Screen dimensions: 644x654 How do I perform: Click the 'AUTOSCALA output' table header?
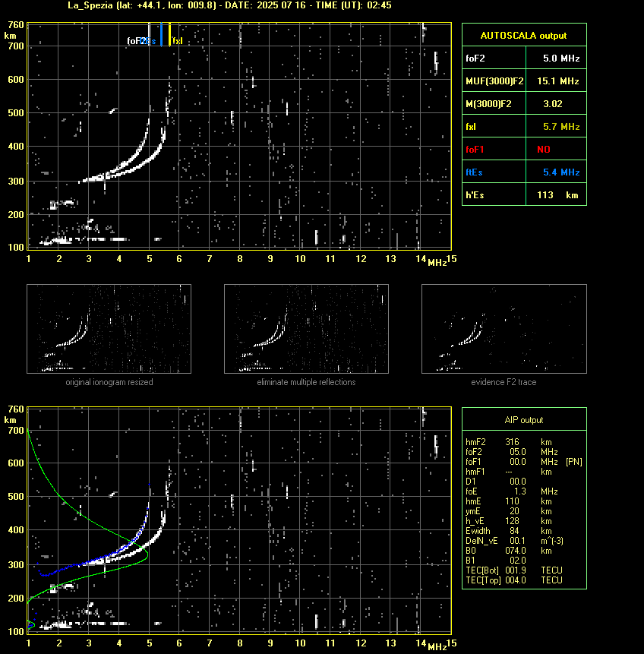point(524,36)
